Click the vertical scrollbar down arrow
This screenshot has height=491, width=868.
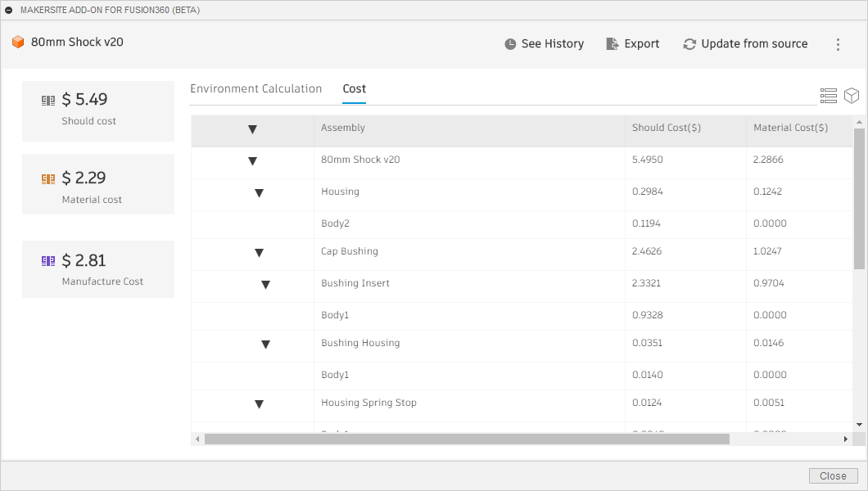point(859,424)
